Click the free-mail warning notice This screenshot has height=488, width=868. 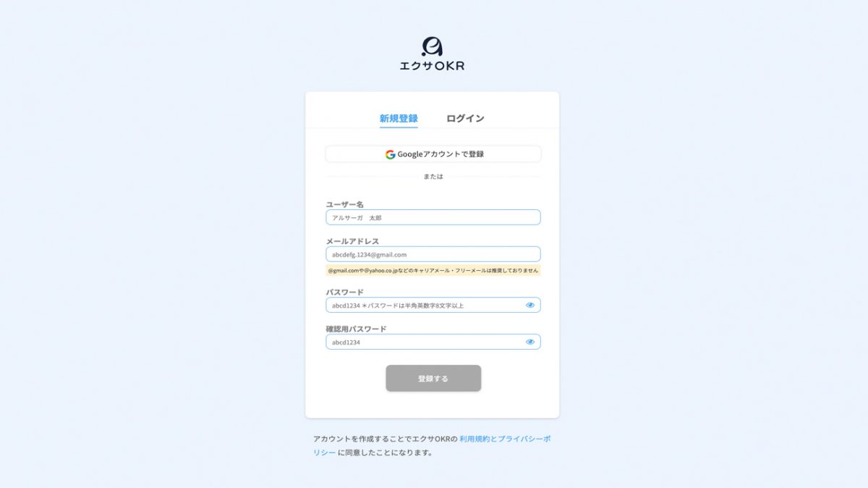(433, 270)
